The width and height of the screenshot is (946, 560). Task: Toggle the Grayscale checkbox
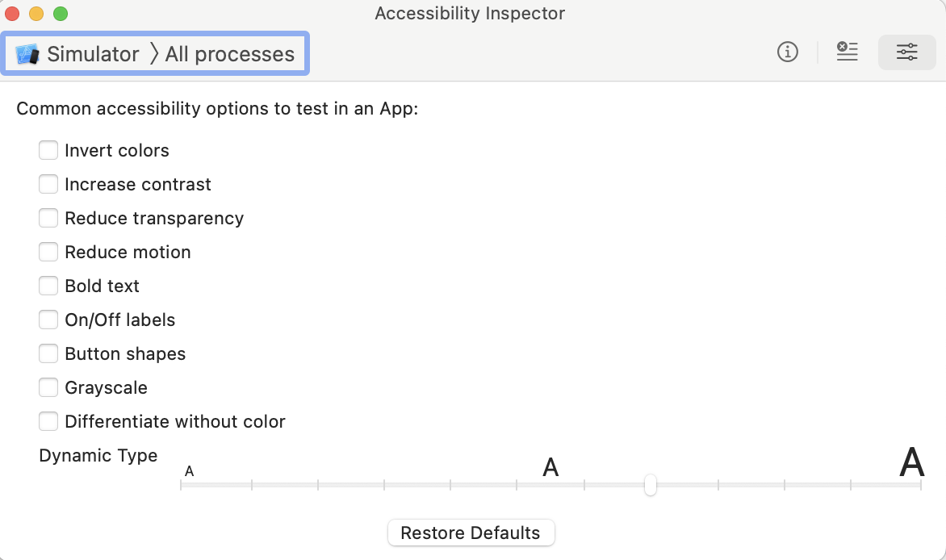coord(48,387)
